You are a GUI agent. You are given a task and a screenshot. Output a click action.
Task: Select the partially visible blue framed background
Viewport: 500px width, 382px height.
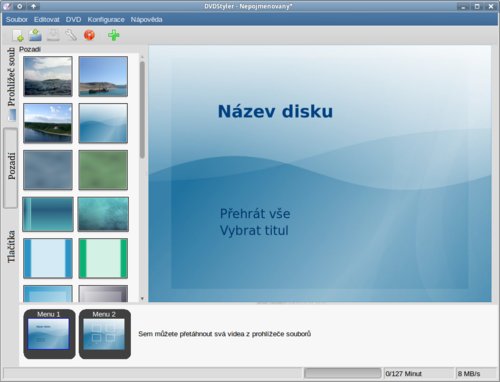click(48, 294)
